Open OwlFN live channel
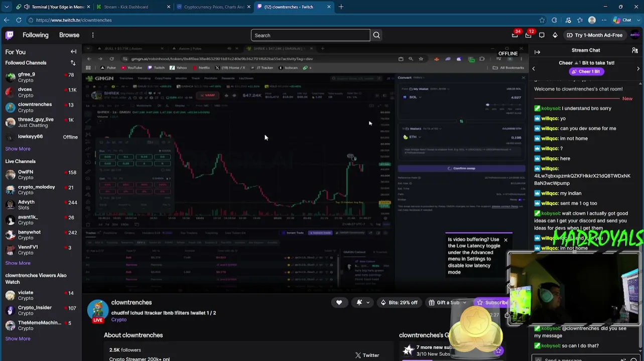The height and width of the screenshot is (361, 644). click(40, 175)
